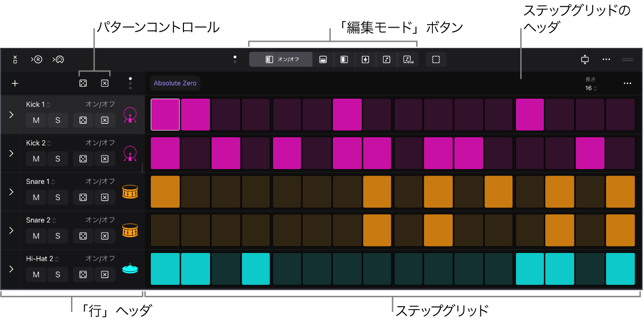Screen dimensions: 644x320
Task: Click the Kick 2 drum instrument icon
Action: (130, 153)
